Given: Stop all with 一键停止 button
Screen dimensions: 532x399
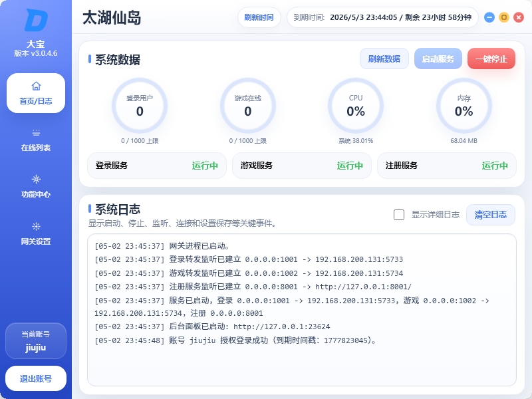Looking at the screenshot, I should point(491,59).
